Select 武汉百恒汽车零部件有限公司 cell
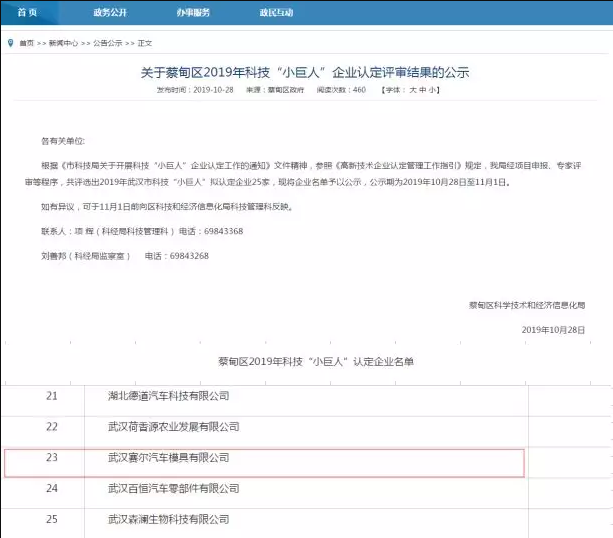Screen dimensions: 613x538 pyautogui.click(x=174, y=488)
